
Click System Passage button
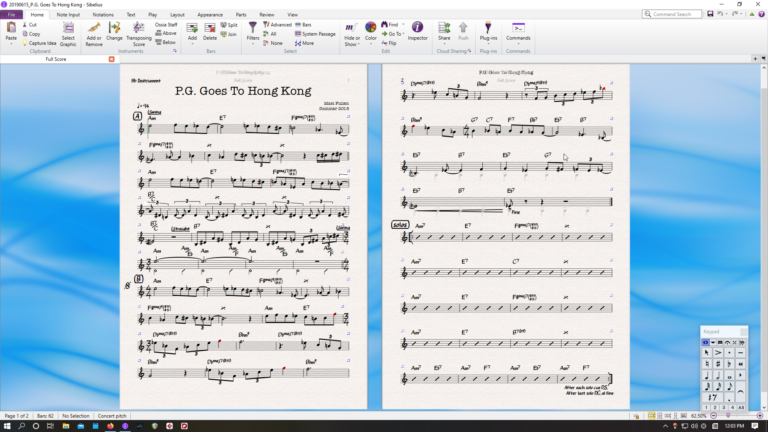[x=315, y=34]
